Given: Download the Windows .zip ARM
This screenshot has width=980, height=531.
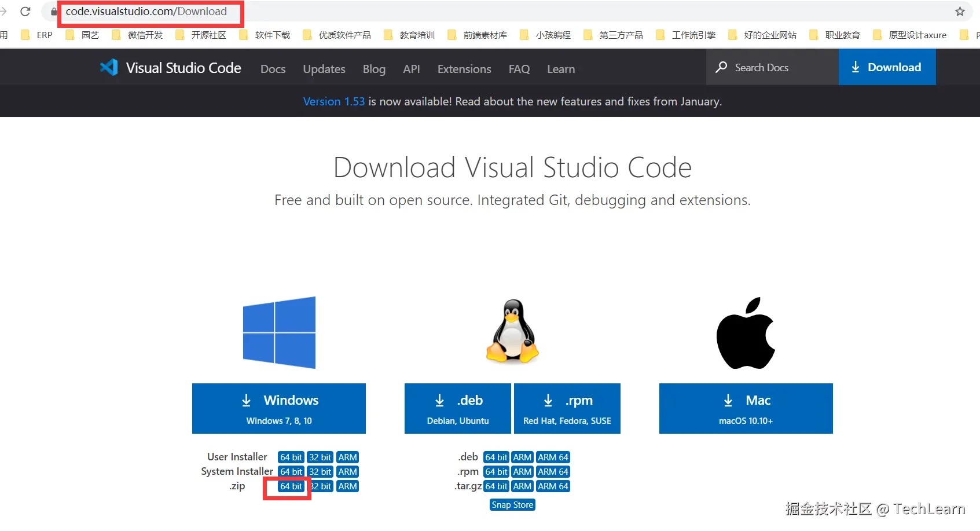Looking at the screenshot, I should coord(347,486).
